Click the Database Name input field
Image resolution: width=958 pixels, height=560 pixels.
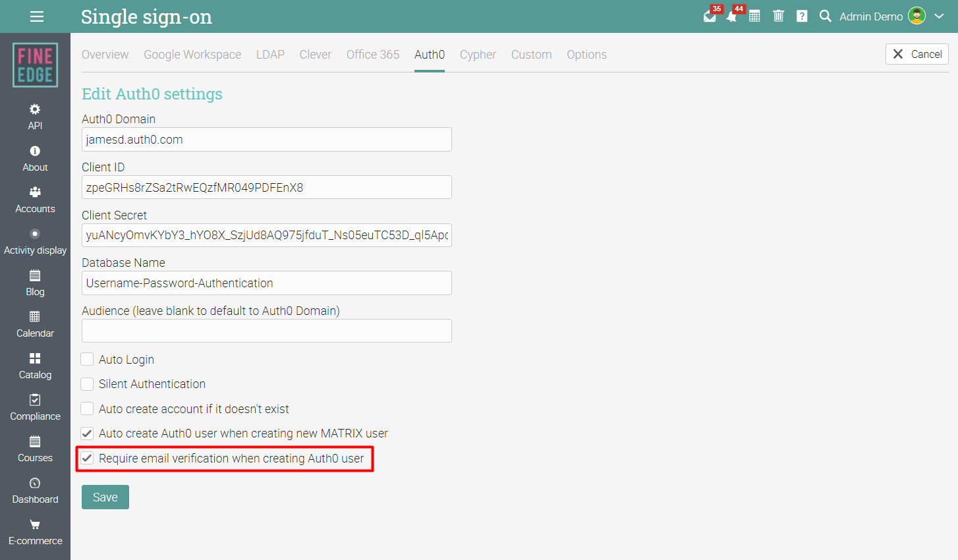point(267,283)
